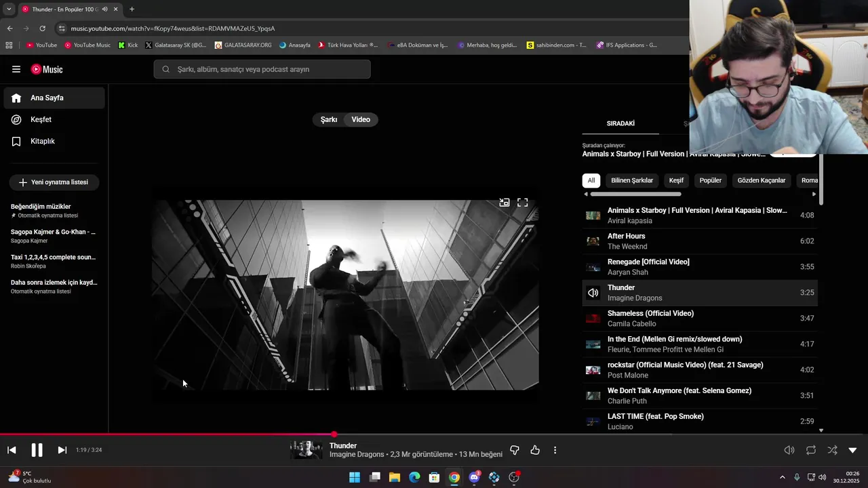Click In the End remix thumbnail
Screen dimensions: 868x488
click(x=593, y=344)
